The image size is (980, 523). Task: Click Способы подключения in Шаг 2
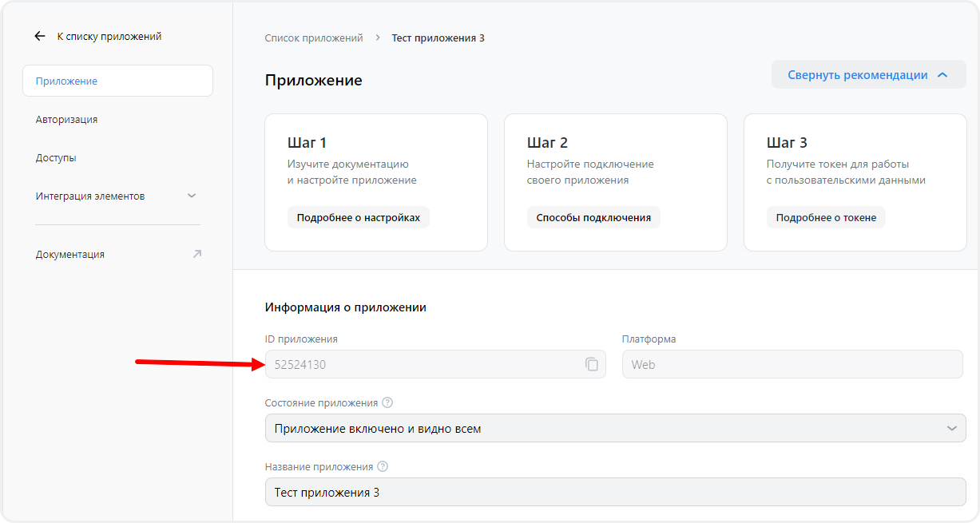pos(594,216)
